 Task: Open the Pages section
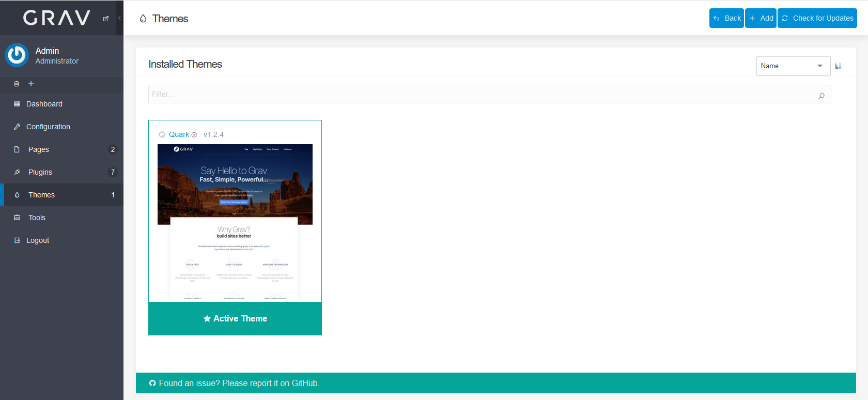(62, 149)
